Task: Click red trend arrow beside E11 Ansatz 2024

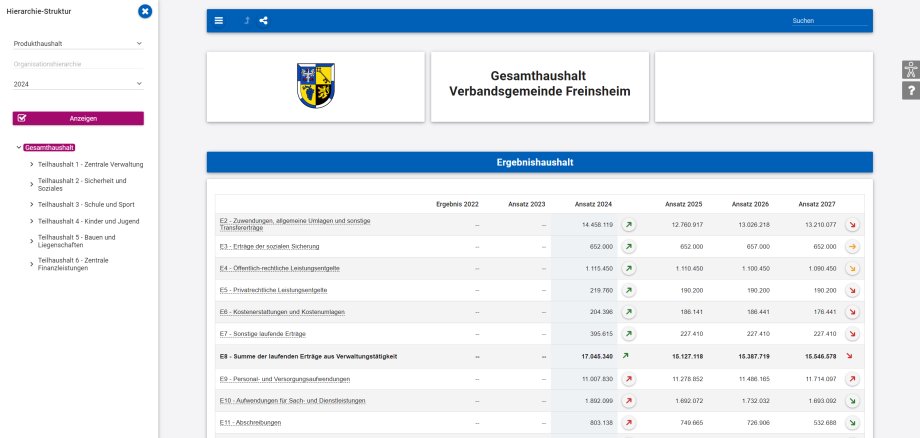Action: pos(628,423)
